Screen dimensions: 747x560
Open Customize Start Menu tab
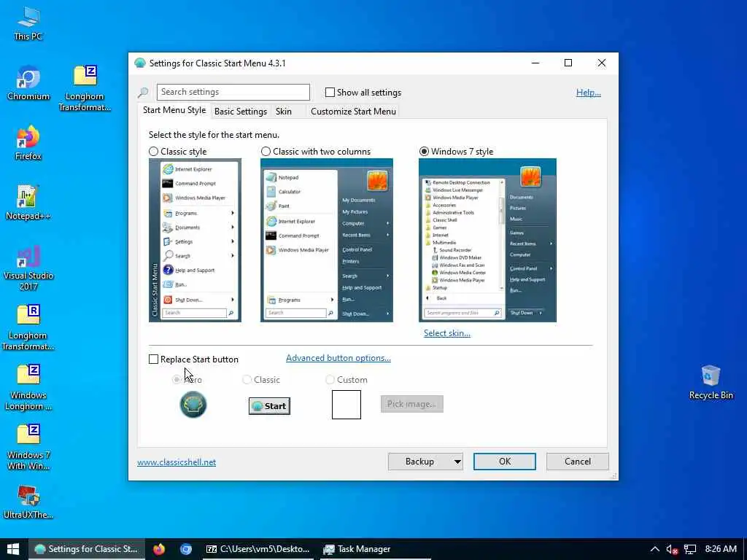click(353, 112)
